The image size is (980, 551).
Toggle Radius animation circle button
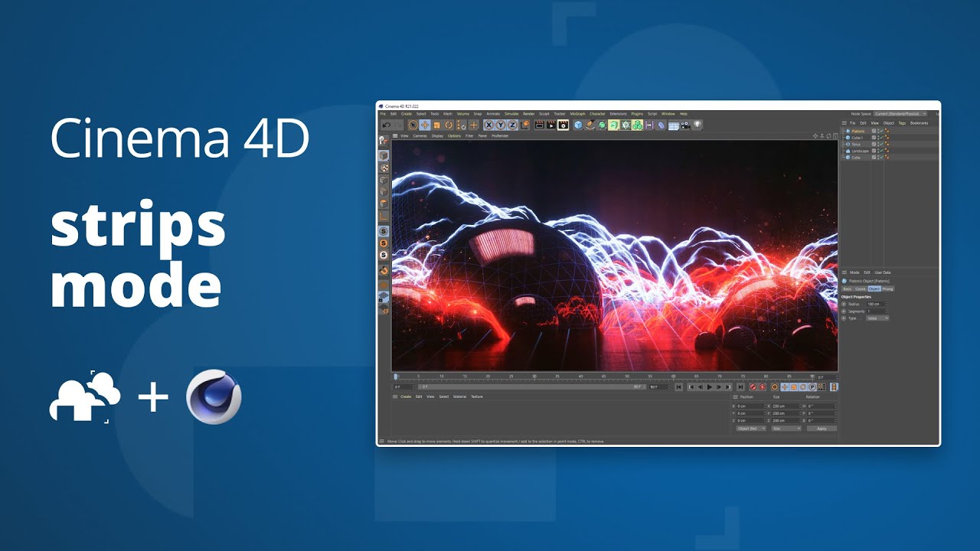click(x=844, y=304)
